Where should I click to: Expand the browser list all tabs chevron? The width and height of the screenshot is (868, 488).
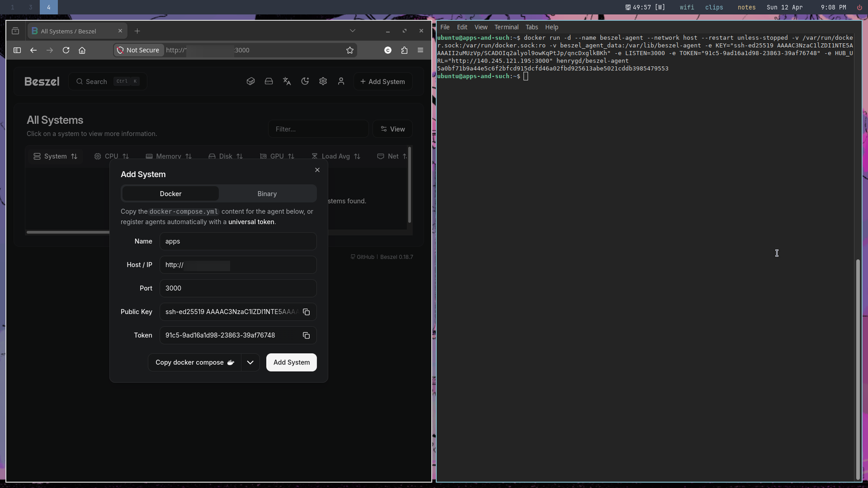click(352, 31)
